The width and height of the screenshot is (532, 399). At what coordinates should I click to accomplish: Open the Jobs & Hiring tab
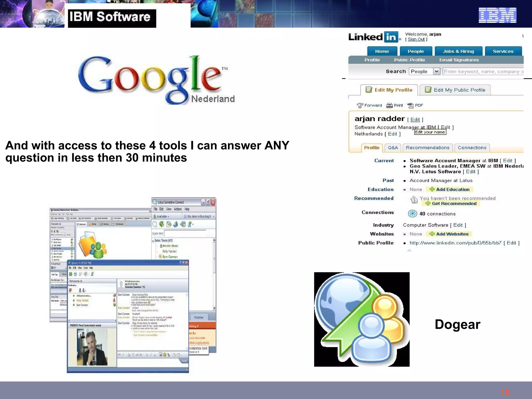[x=458, y=51]
